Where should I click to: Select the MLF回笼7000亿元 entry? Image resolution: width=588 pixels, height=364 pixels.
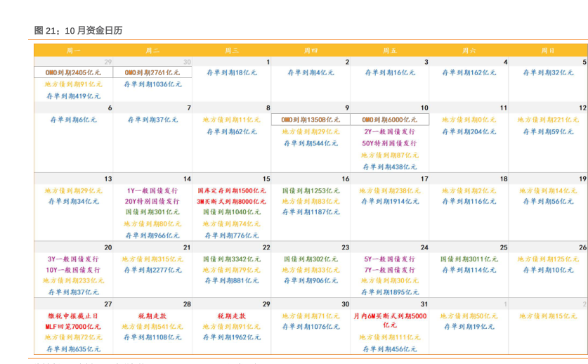tap(74, 327)
